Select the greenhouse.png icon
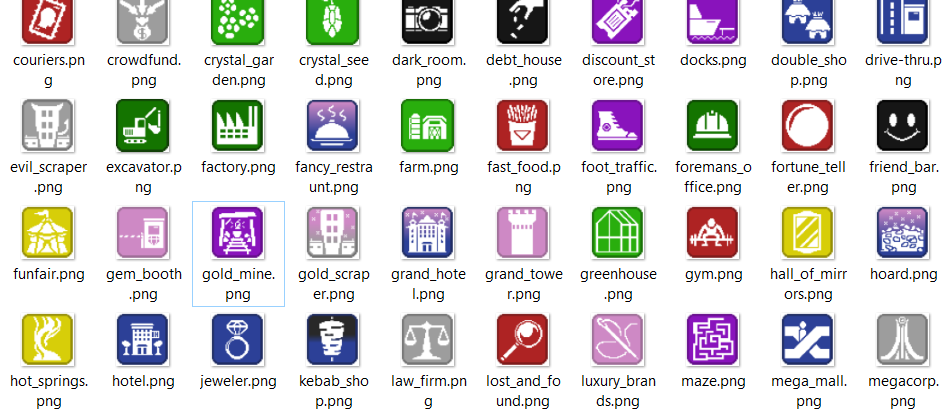This screenshot has height=418, width=947. coord(618,233)
